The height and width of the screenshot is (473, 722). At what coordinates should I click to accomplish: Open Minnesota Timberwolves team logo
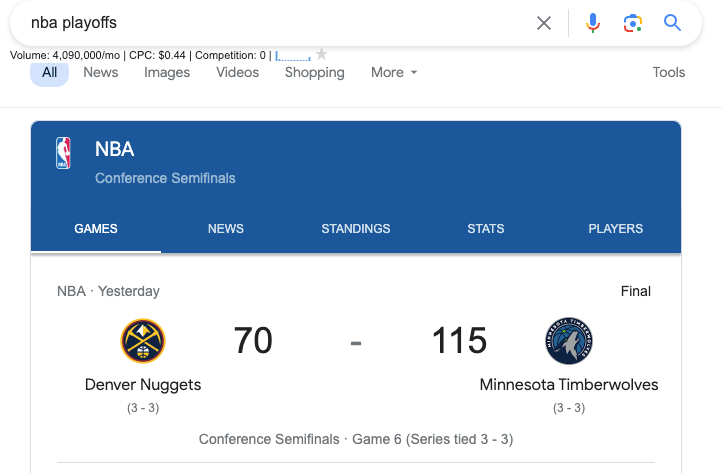[x=569, y=341]
